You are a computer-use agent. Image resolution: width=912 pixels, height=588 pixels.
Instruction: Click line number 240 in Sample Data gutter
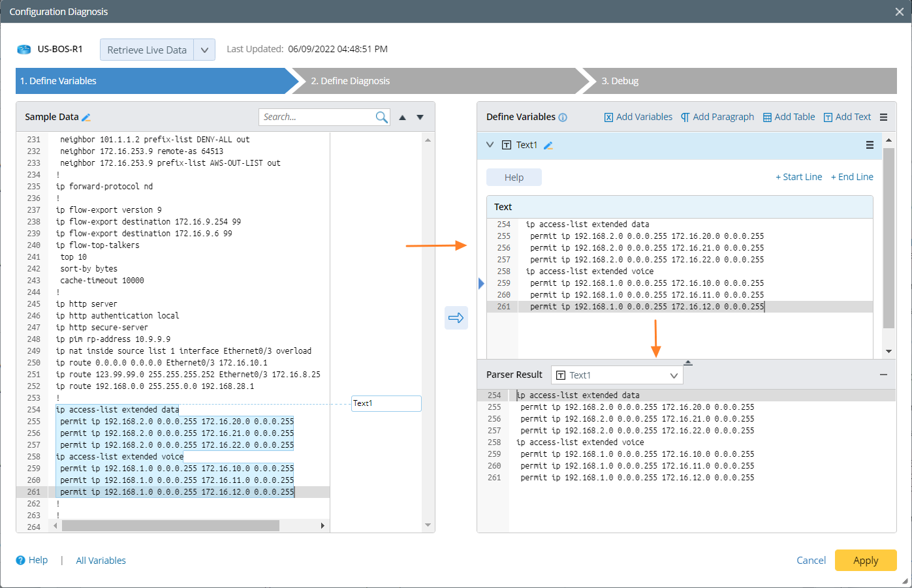34,245
